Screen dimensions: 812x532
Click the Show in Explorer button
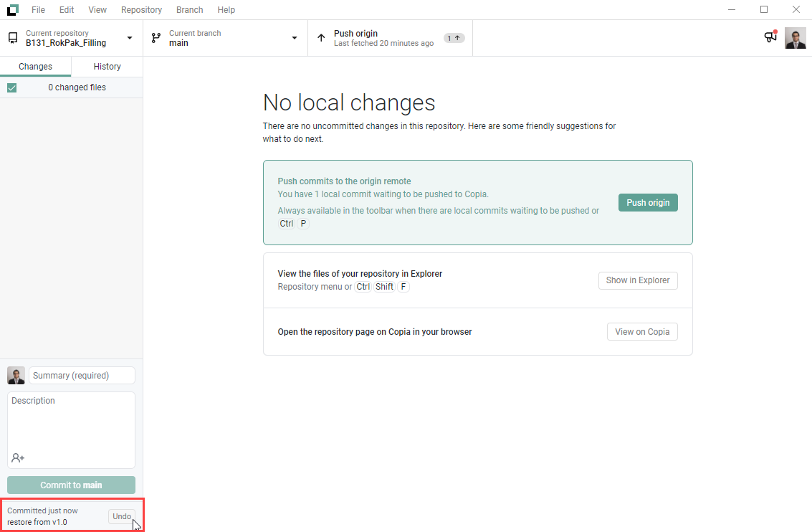click(x=637, y=280)
